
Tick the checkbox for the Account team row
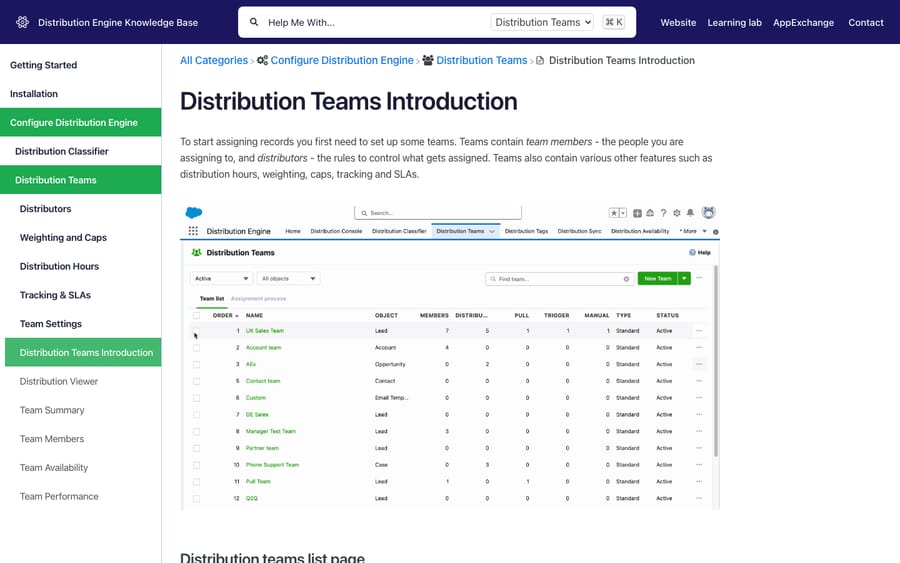[x=196, y=347]
